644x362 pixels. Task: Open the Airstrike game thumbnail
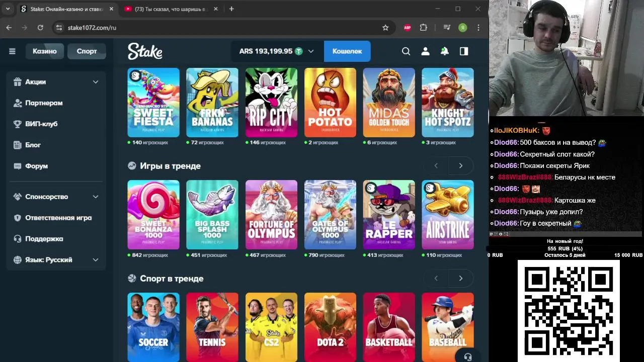448,215
